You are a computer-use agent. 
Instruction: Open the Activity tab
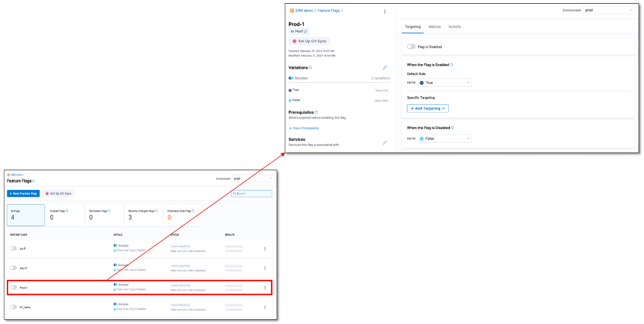(454, 27)
